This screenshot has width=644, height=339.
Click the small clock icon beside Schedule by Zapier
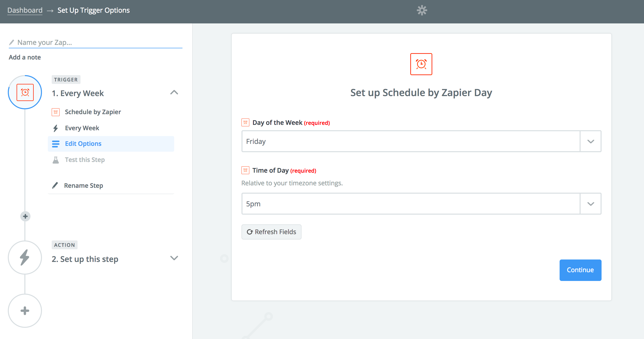click(56, 112)
